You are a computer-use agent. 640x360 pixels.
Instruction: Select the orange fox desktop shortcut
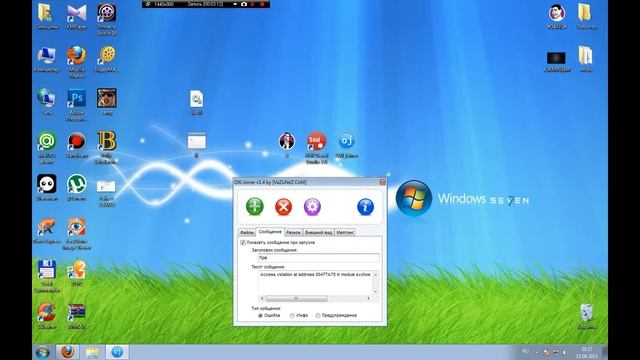tap(47, 231)
